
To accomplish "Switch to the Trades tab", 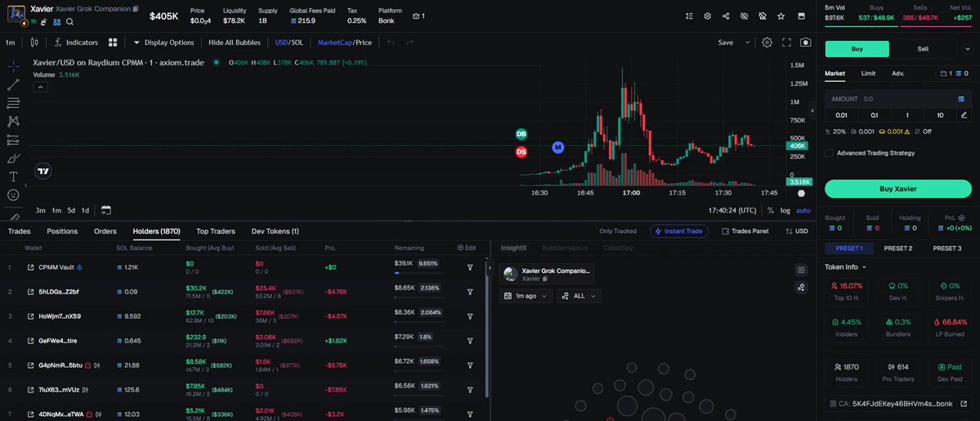I will (19, 231).
